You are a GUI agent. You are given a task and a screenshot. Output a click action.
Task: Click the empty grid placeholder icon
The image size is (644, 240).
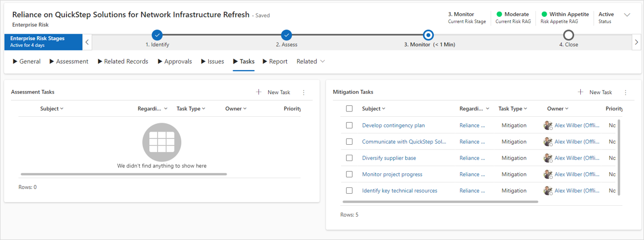coord(162,142)
